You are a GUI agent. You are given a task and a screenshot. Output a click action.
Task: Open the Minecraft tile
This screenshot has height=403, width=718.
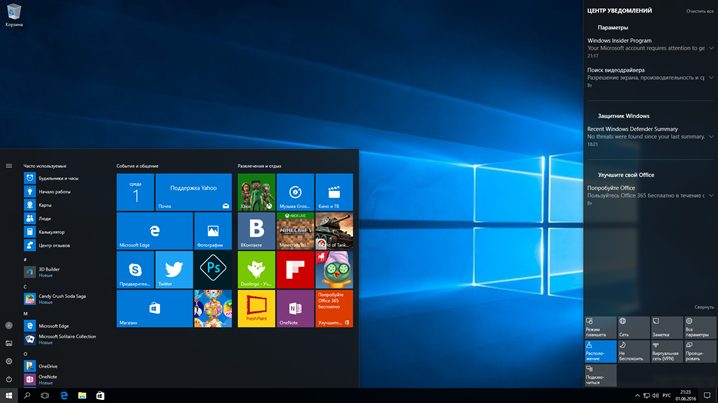(295, 231)
